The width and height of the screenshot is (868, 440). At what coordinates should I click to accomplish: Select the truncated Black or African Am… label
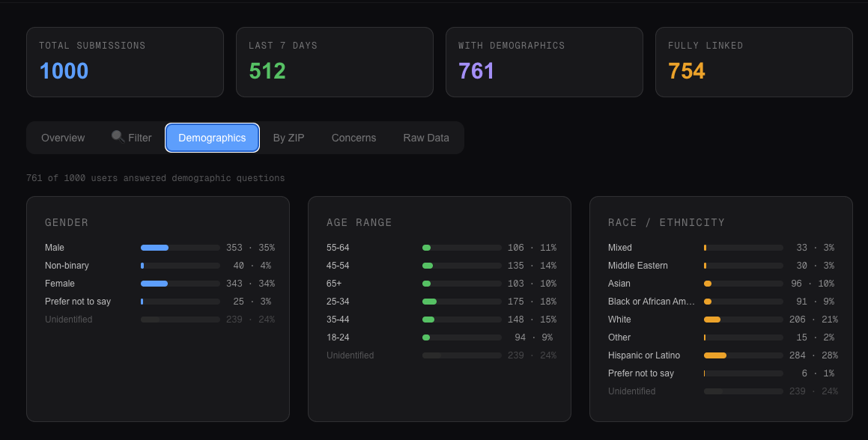pos(652,302)
